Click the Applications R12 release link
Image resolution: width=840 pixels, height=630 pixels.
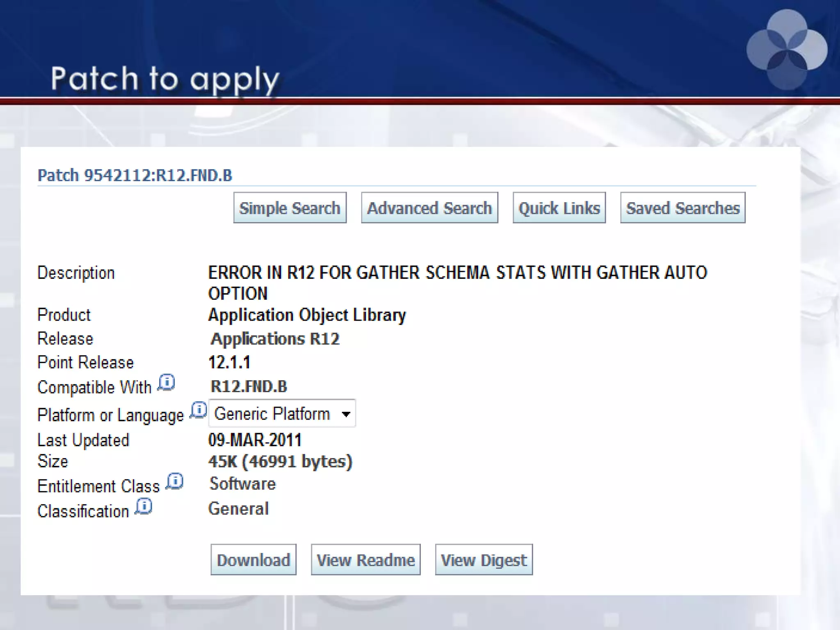tap(275, 339)
